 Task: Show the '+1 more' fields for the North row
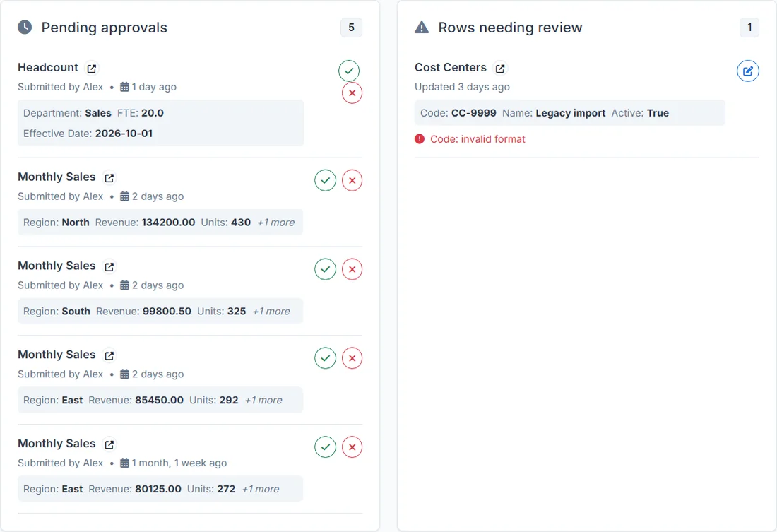[x=276, y=222]
